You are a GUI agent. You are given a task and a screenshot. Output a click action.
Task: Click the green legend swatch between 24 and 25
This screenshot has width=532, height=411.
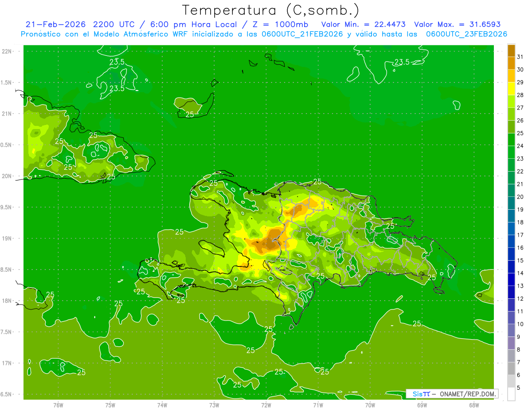coord(511,140)
